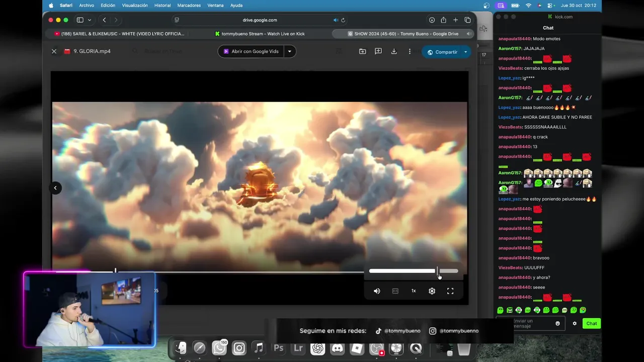Click the Abrir con Google Vids button
Image resolution: width=644 pixels, height=362 pixels.
coord(251,51)
